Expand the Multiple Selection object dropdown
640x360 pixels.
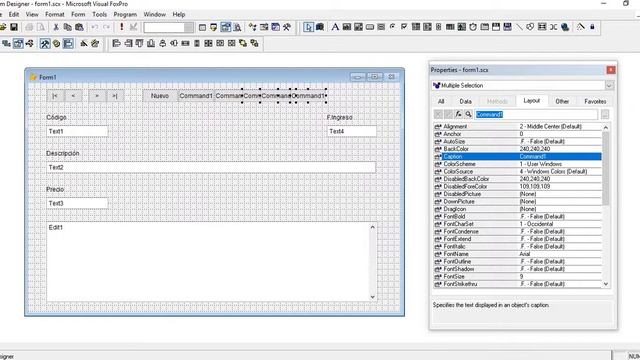coord(609,85)
